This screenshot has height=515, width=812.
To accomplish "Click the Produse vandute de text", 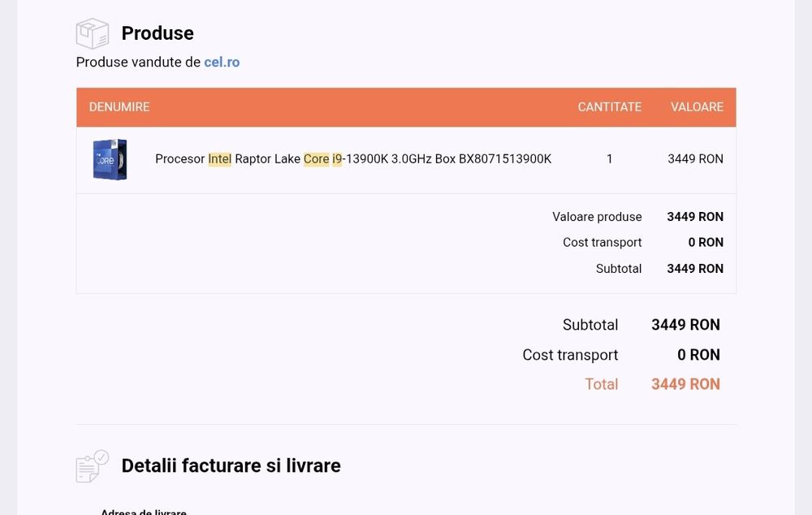I will [x=138, y=63].
